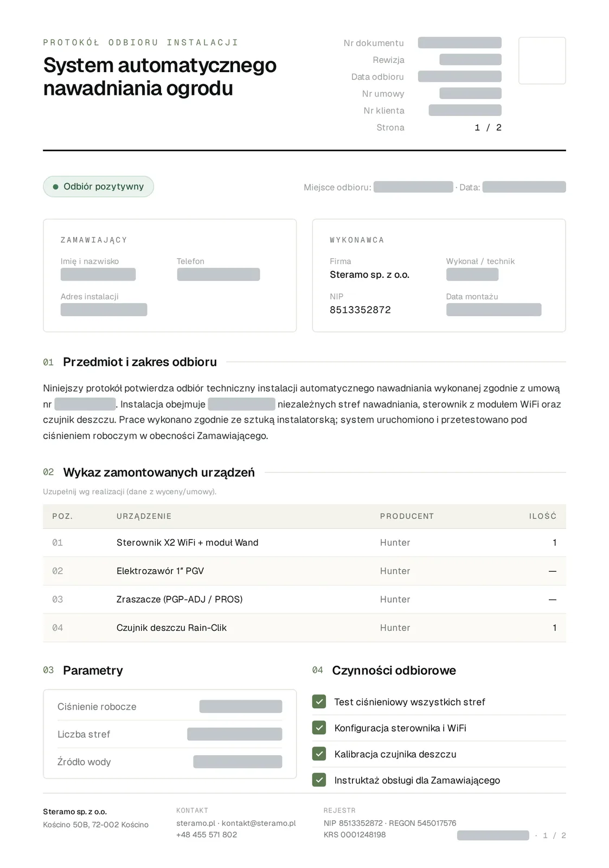Click the 'Wykonał / technik' field
Image resolution: width=609 pixels, height=868 pixels.
point(472,275)
